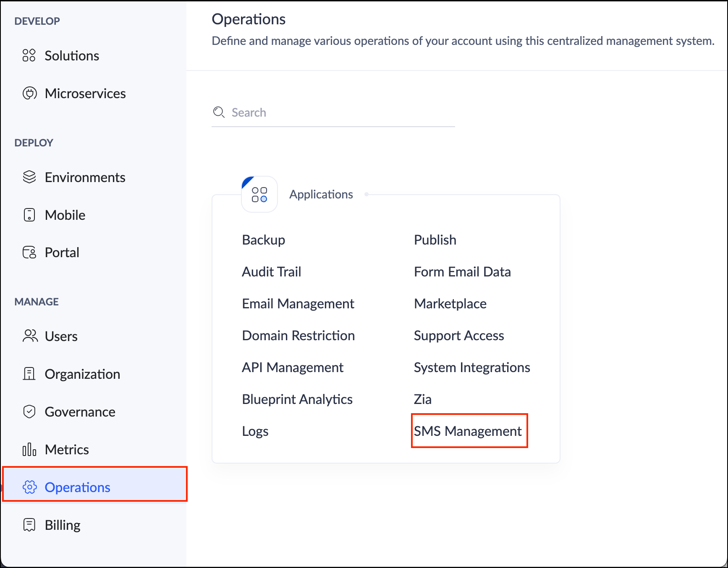
Task: Click the Governance shield icon
Action: pos(29,412)
